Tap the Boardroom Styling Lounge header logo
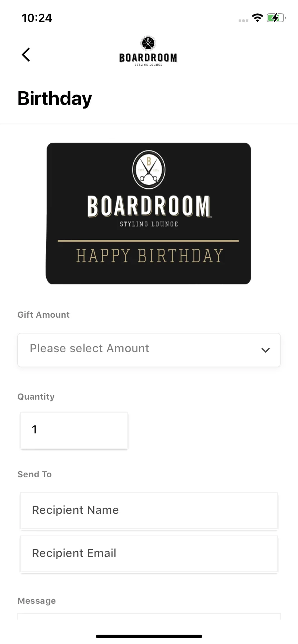 pyautogui.click(x=148, y=51)
